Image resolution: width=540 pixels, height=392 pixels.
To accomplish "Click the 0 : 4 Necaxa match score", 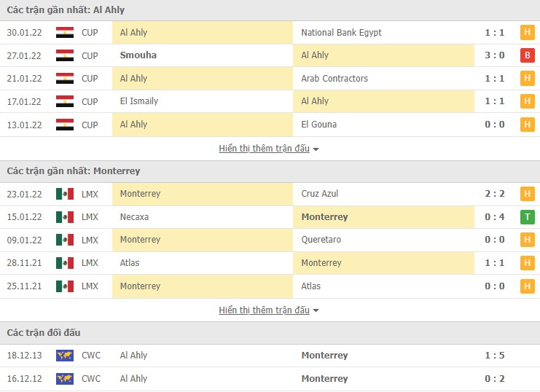I will [495, 217].
